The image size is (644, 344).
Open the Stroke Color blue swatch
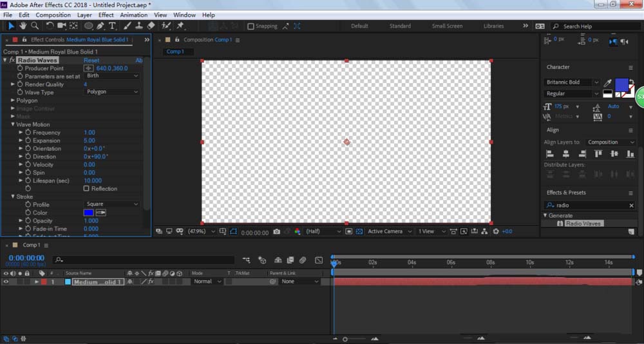pos(88,213)
